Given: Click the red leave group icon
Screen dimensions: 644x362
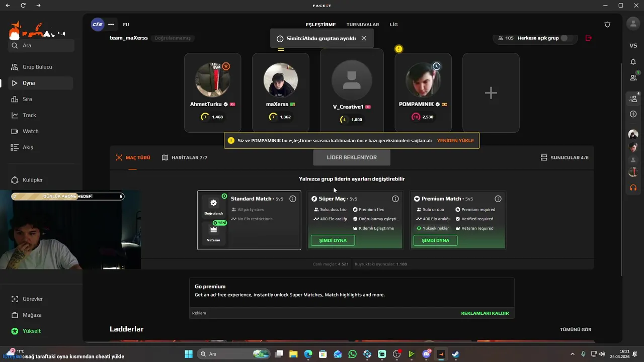Looking at the screenshot, I should pos(589,38).
